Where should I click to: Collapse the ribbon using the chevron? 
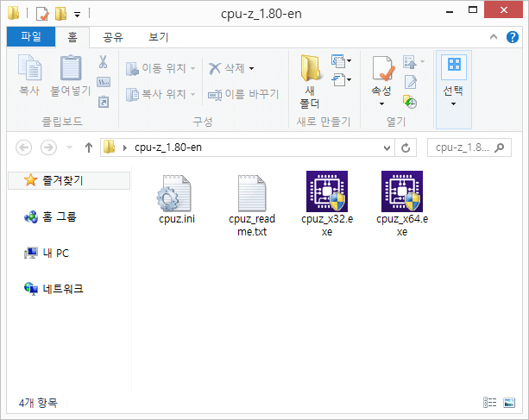click(x=499, y=37)
